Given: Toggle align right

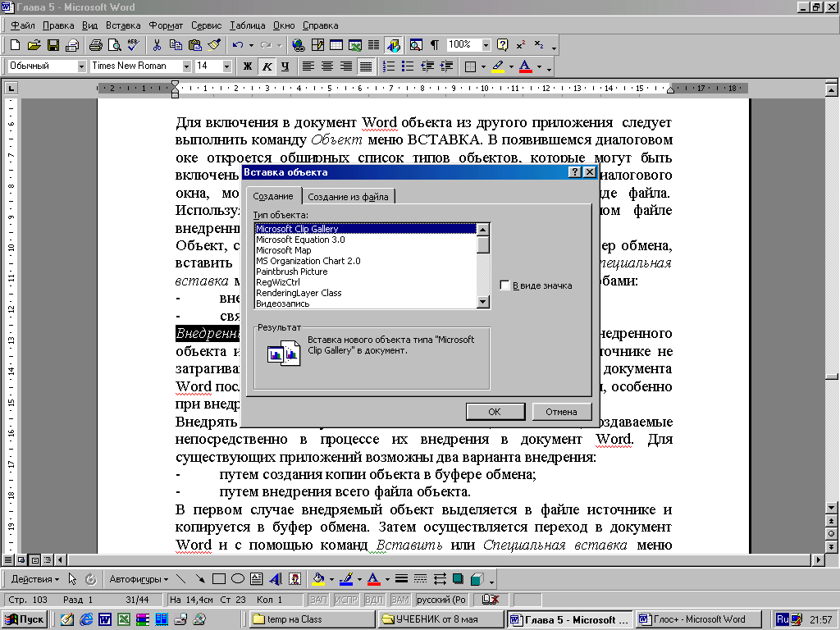Looking at the screenshot, I should tap(346, 66).
